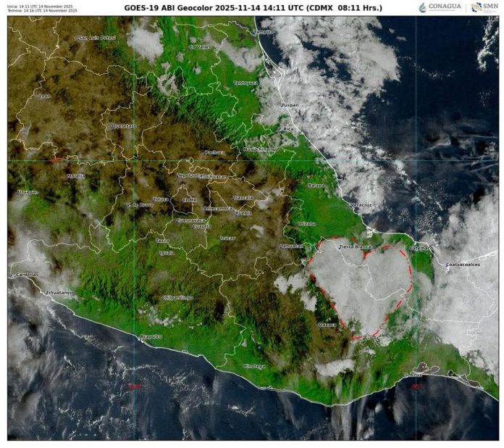The image size is (504, 448).
Task: Click the SMN logo
Action: point(484,7)
